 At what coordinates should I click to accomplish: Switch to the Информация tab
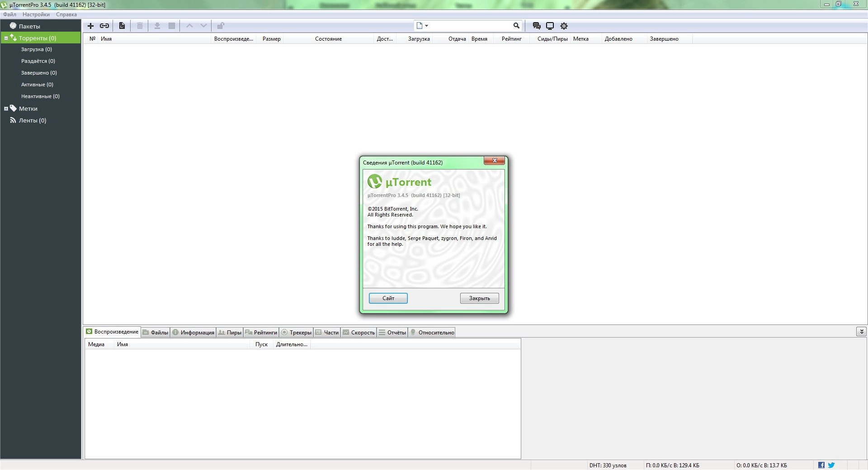[x=193, y=333]
